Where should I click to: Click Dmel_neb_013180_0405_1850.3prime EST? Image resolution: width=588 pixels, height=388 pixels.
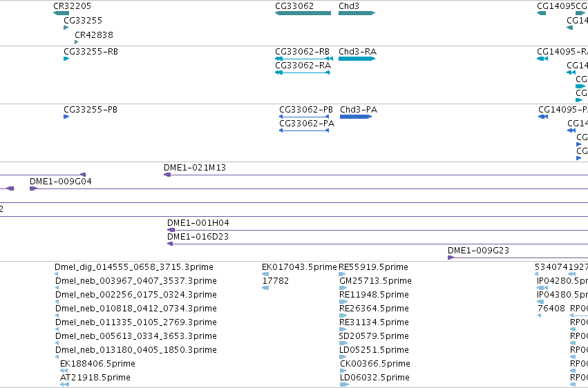135,350
